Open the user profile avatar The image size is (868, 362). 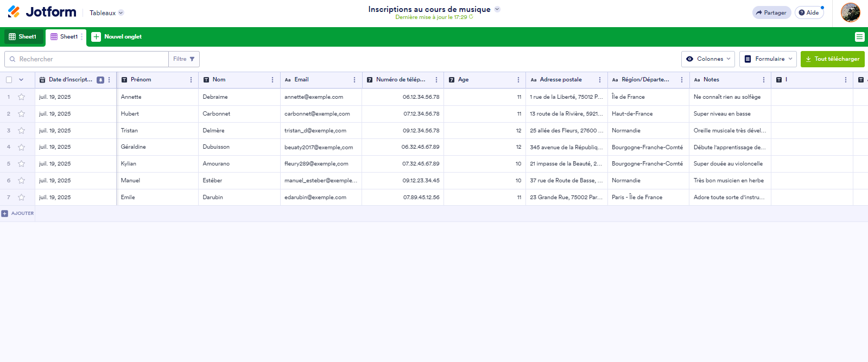click(x=851, y=12)
